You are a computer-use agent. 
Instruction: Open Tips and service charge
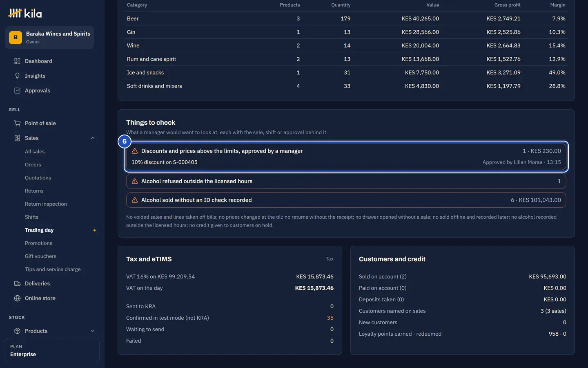click(x=53, y=269)
